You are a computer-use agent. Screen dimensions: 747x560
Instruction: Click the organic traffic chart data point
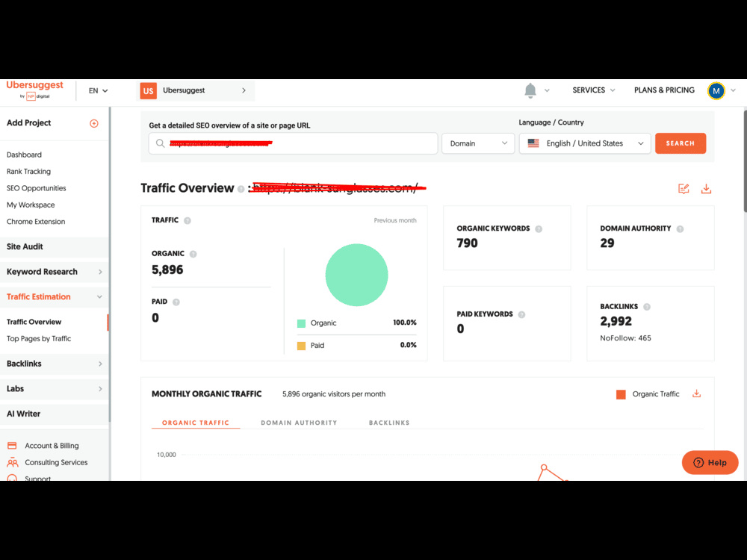(x=544, y=467)
